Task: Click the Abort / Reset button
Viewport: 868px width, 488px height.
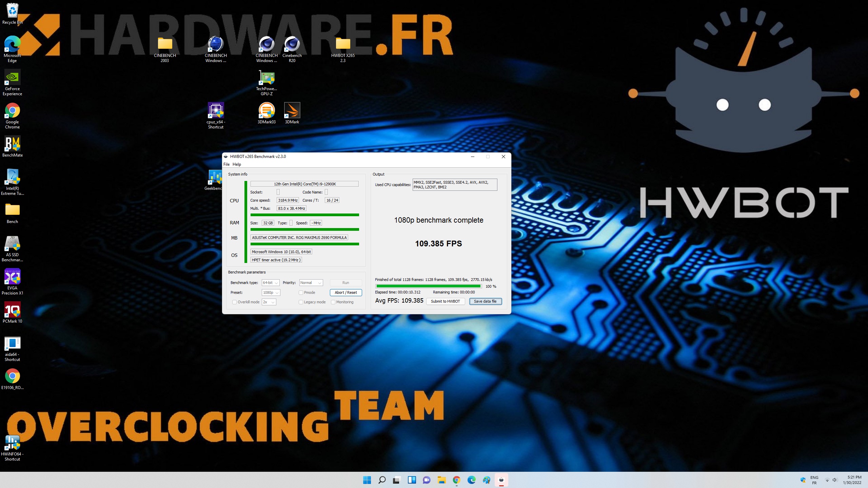Action: (346, 292)
